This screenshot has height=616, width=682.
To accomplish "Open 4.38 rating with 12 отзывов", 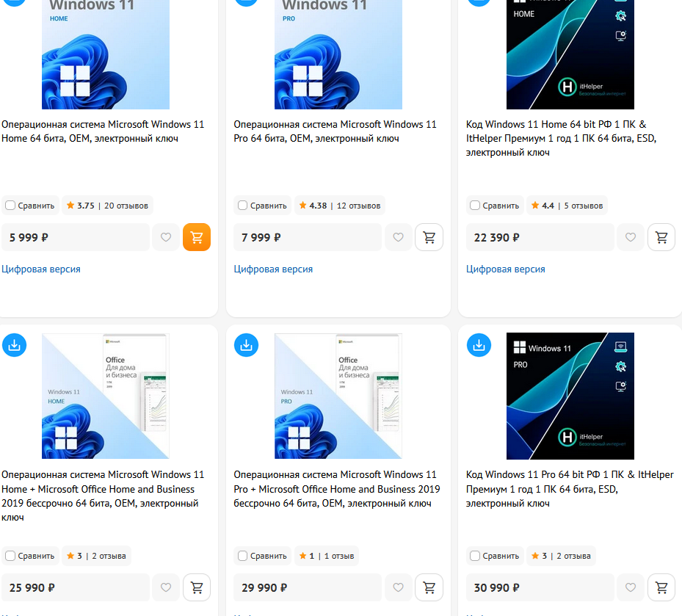I will point(340,206).
